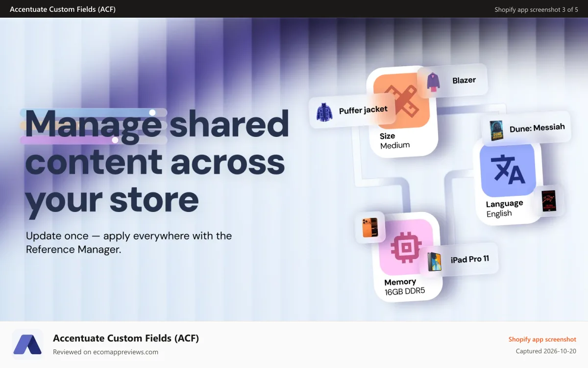Screen dimensions: 588x368
Task: Click the dark book cover beside Language
Action: click(549, 201)
